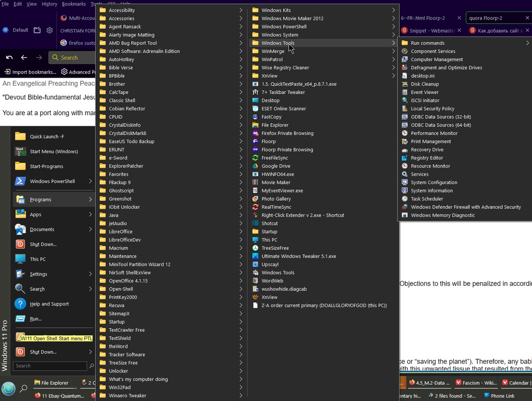The width and height of the screenshot is (532, 401).
Task: Open File Explorer taskbar button
Action: point(51,382)
